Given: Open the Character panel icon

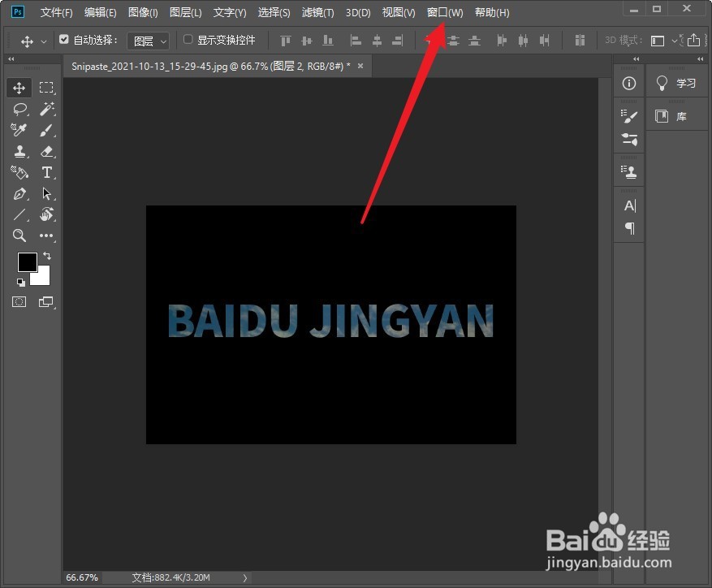Looking at the screenshot, I should (630, 205).
